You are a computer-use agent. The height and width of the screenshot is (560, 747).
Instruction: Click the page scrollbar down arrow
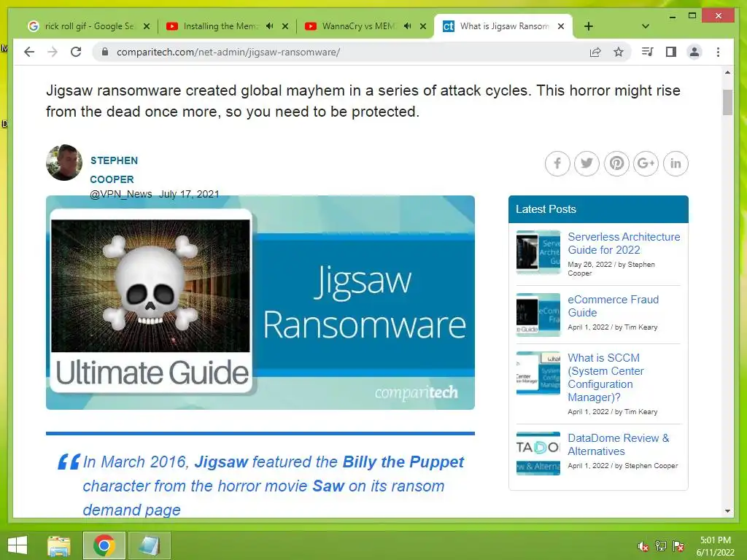[x=727, y=511]
